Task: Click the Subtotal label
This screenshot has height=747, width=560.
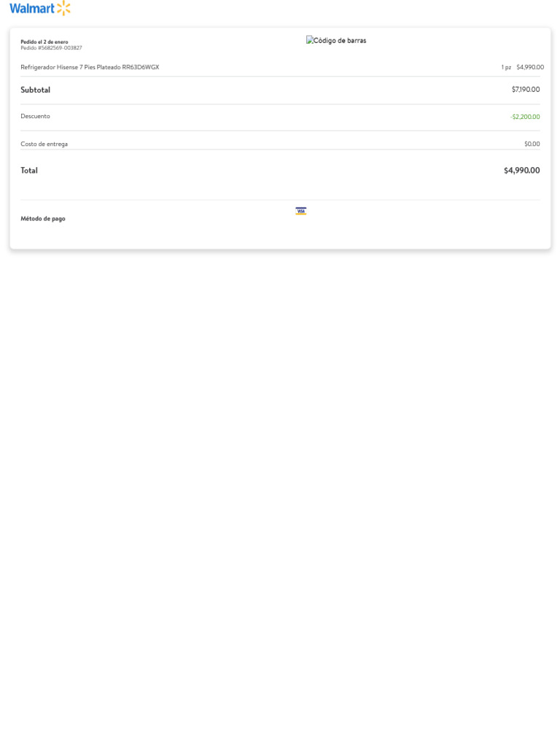Action: (x=36, y=90)
